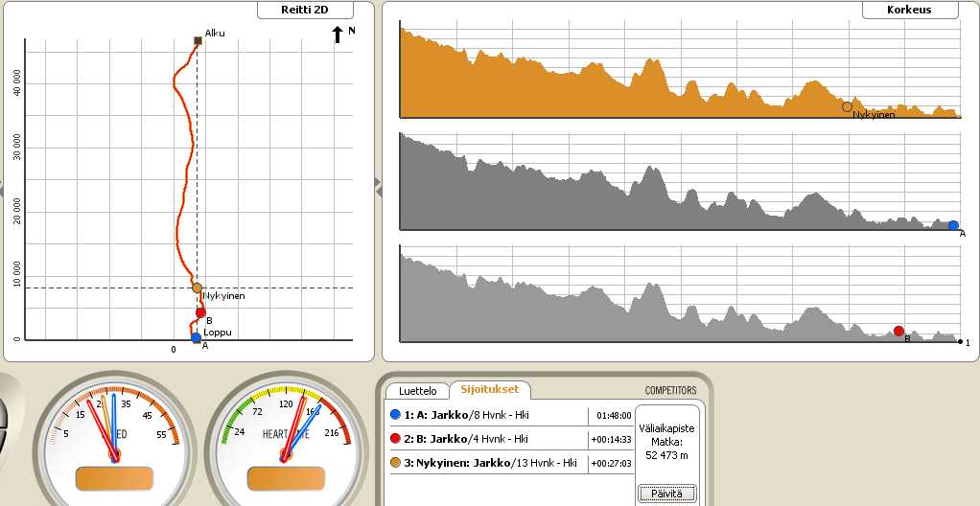Viewport: 980px width, 506px height.
Task: Select competitor row 2: B: Jarkko
Action: (489, 439)
